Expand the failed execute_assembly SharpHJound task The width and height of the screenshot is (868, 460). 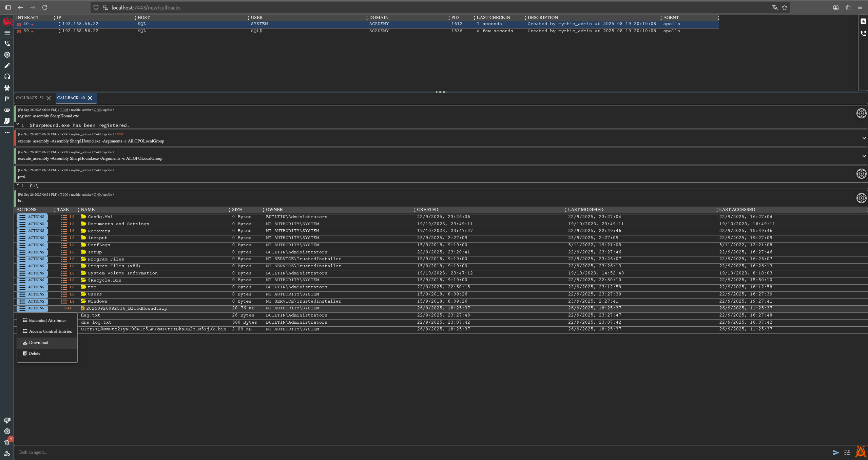864,138
